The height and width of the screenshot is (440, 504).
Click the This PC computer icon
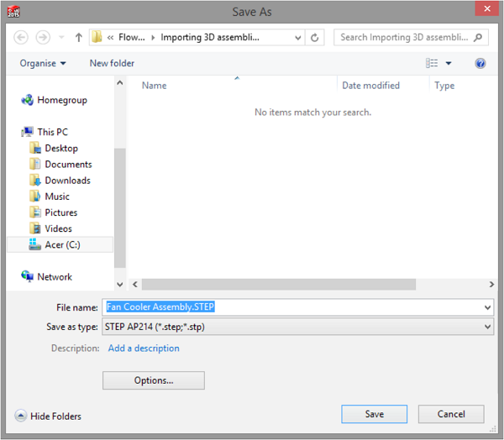(x=28, y=132)
